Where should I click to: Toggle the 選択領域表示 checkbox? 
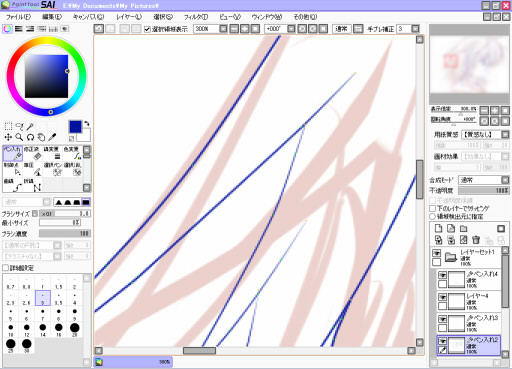[x=147, y=29]
